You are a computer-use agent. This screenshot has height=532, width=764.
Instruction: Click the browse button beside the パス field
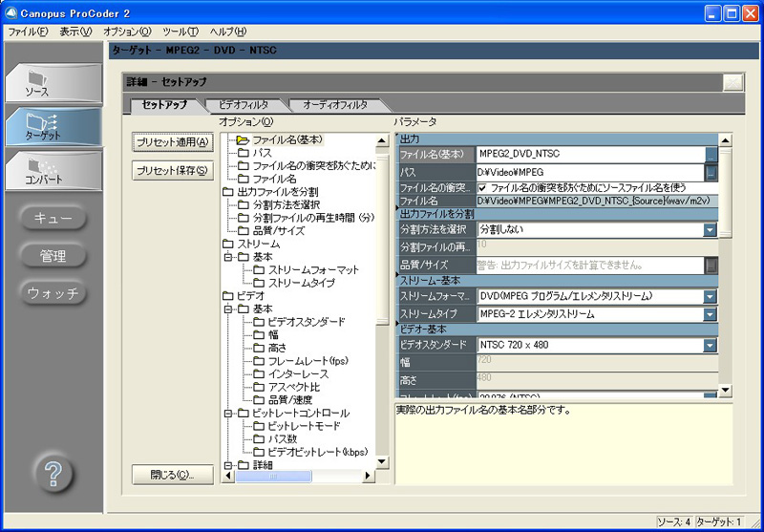pyautogui.click(x=711, y=173)
